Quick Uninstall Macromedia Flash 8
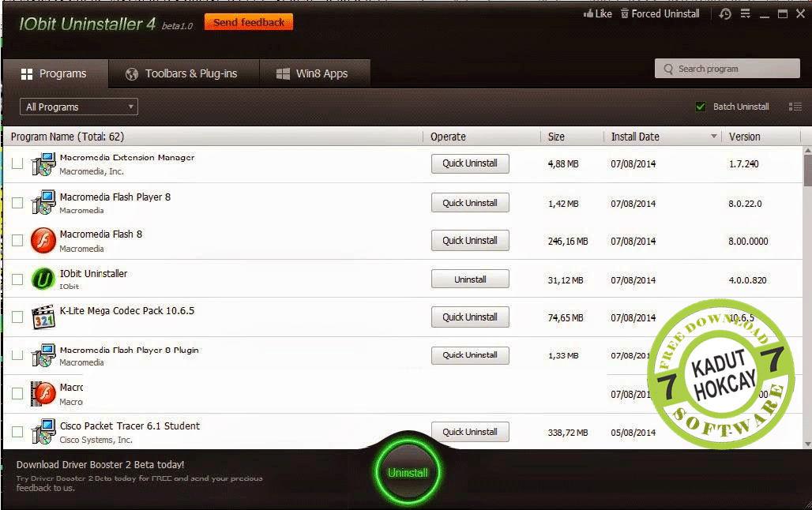The width and height of the screenshot is (812, 510). [x=470, y=240]
